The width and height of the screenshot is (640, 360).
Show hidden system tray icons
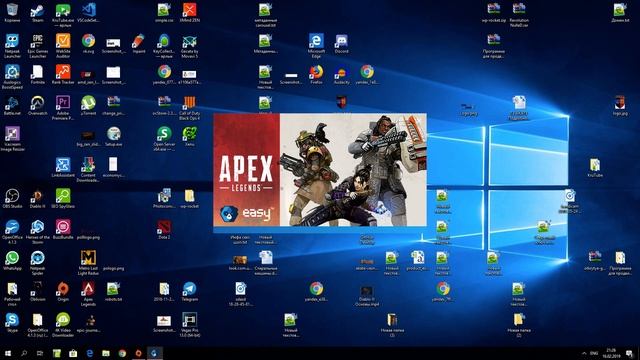coord(584,353)
